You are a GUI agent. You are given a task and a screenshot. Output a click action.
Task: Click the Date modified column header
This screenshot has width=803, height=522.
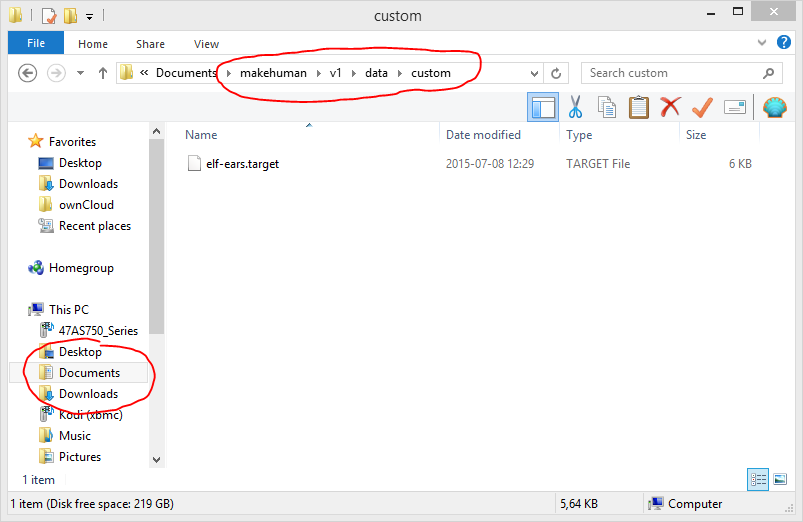pos(483,135)
